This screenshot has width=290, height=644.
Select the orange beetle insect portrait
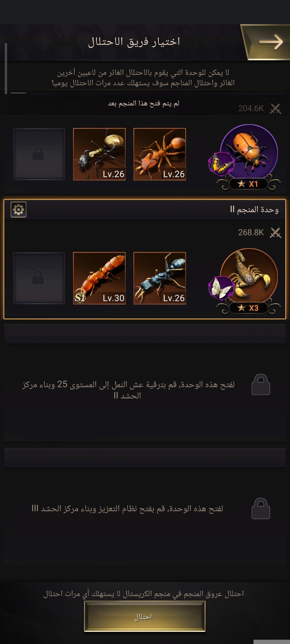coord(249,152)
